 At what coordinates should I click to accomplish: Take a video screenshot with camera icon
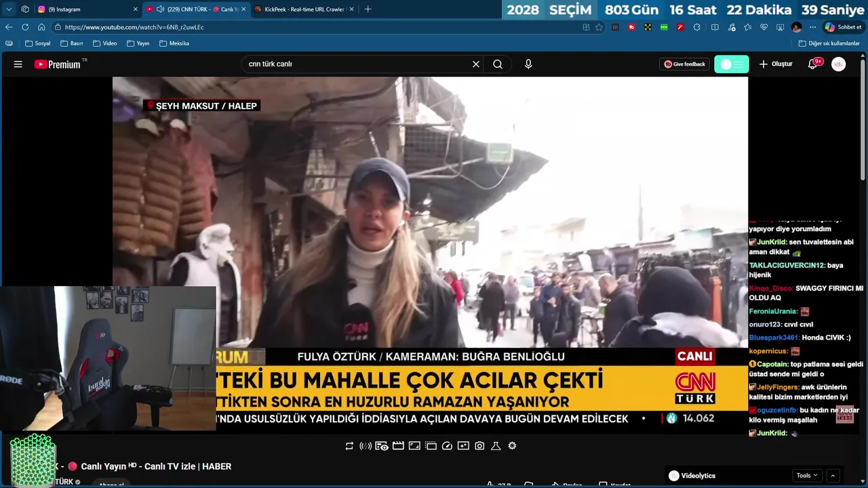point(479,446)
